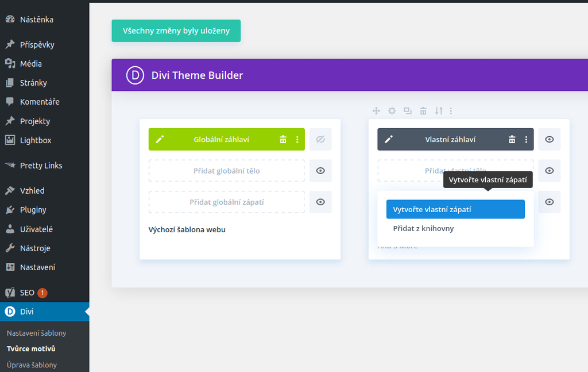Screen dimensions: 588x372
Task: Toggle visibility of custom footer
Action: [x=550, y=202]
